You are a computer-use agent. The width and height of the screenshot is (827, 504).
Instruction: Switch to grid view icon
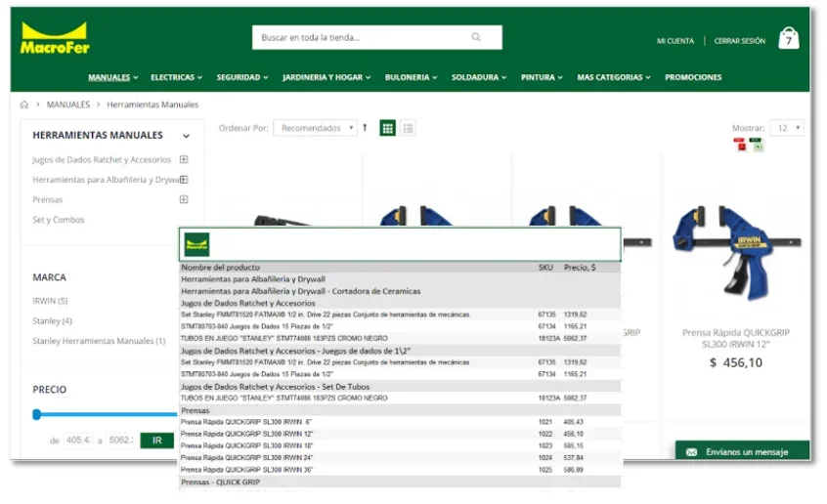click(388, 128)
